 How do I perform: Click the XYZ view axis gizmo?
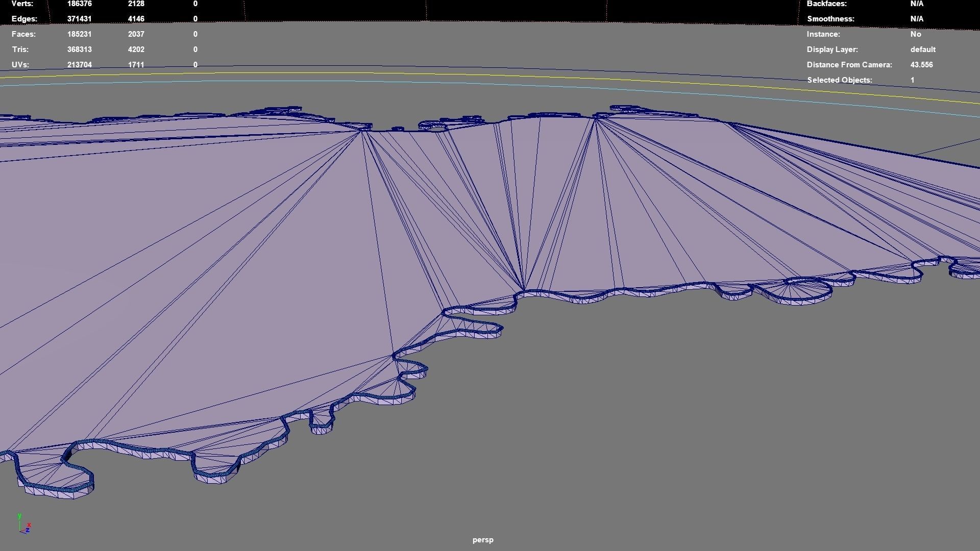coord(24,525)
